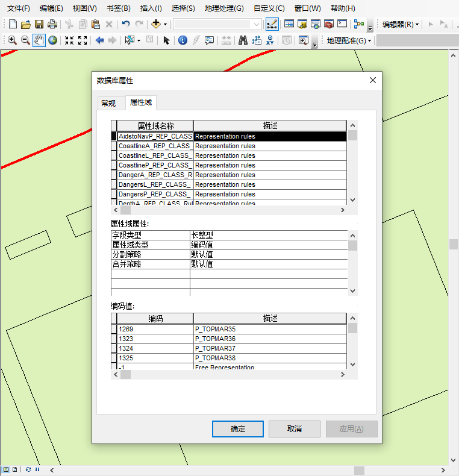This screenshot has height=476, width=459.
Task: Toggle pause drawing button
Action: tap(37, 469)
